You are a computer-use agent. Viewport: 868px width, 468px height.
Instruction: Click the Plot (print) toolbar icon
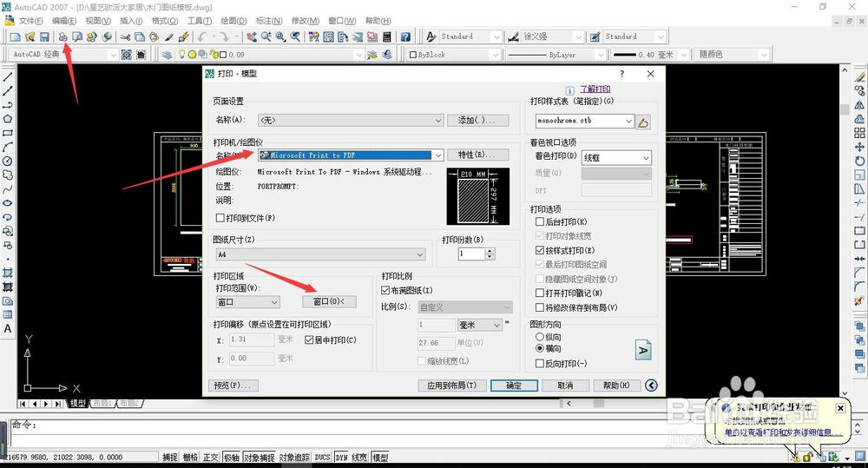tap(63, 36)
